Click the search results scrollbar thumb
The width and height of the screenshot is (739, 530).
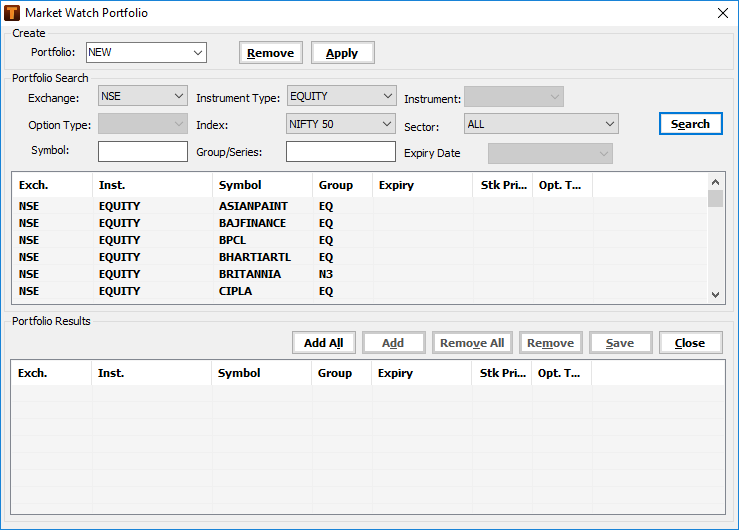point(715,198)
